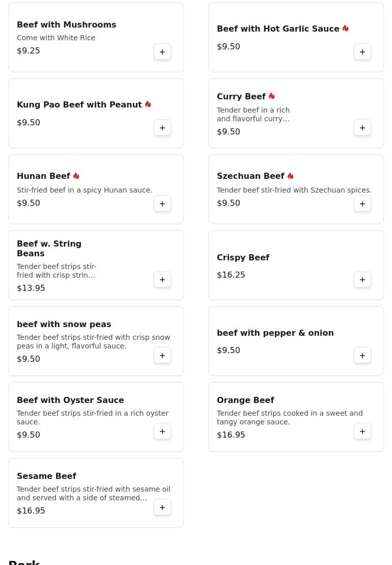This screenshot has width=392, height=565.
Task: Add Kung Pao Beef with Peanut
Action: (x=162, y=128)
